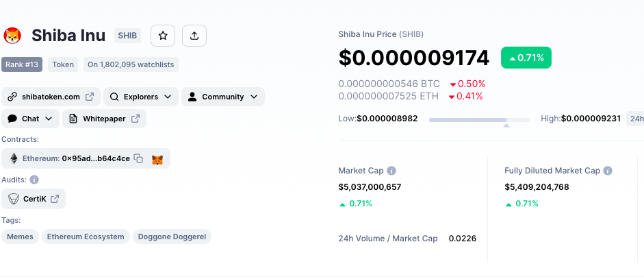Add token to MetaMask fox icon
Image resolution: width=644 pixels, height=279 pixels.
(157, 159)
